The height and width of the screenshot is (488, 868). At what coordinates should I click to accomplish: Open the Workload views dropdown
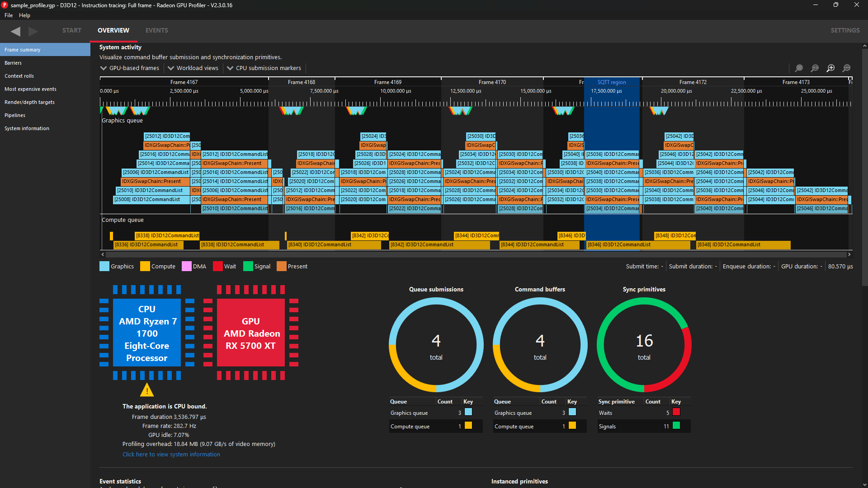pyautogui.click(x=193, y=68)
